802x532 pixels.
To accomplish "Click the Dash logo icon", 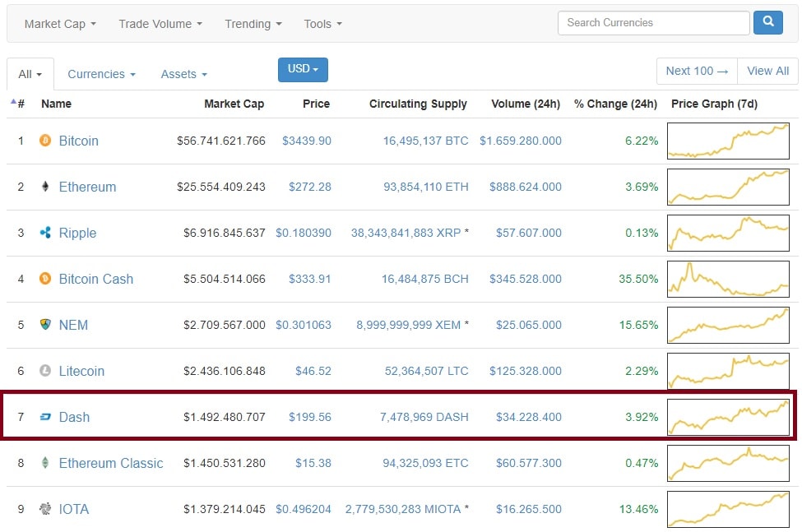I will tap(45, 417).
